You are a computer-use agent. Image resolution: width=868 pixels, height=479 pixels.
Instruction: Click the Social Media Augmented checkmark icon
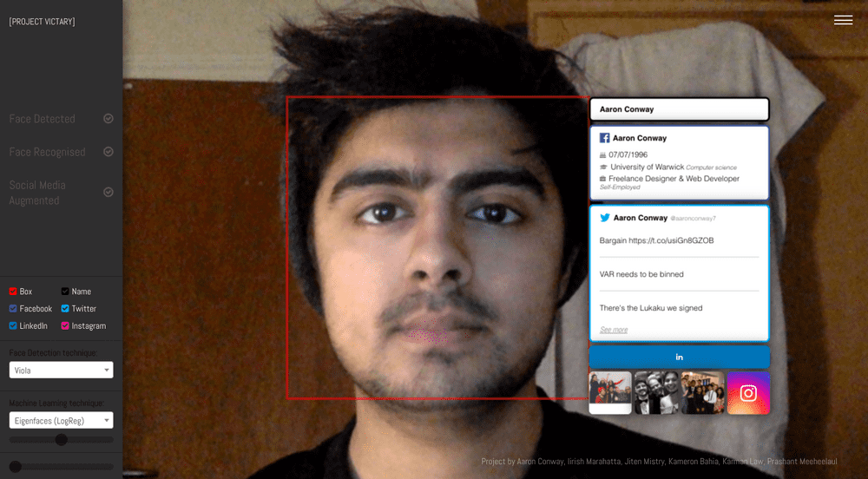108,192
